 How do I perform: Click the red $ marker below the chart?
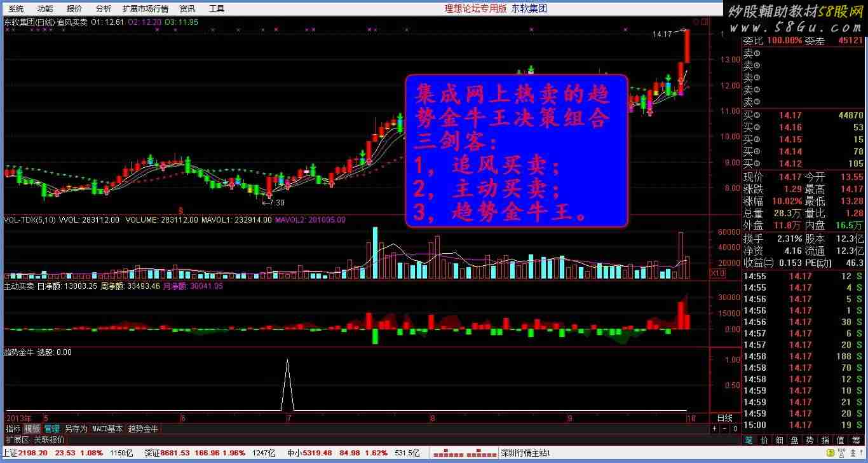click(x=181, y=210)
